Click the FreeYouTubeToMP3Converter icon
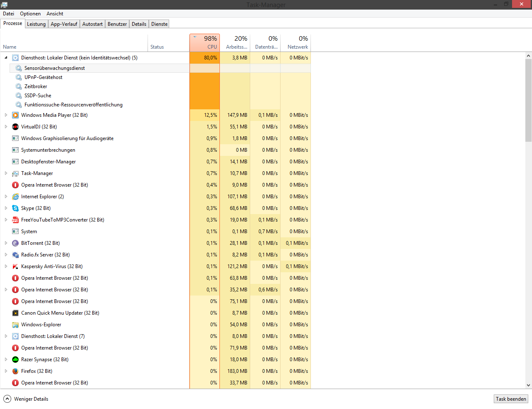 tap(15, 220)
